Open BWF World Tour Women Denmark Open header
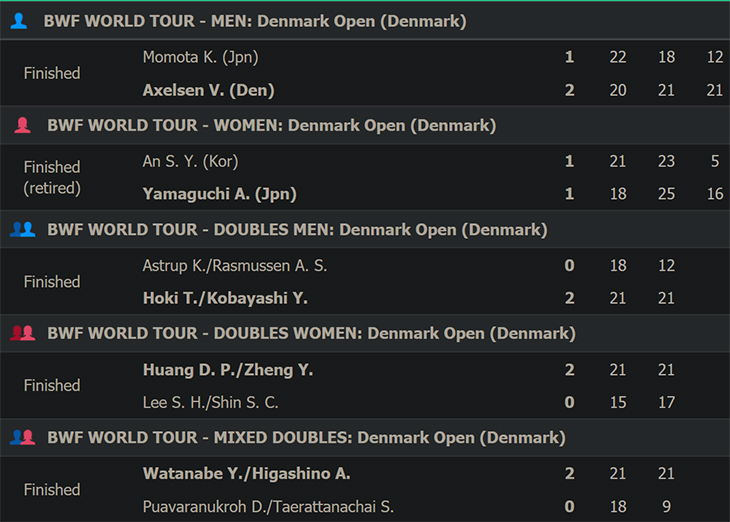The image size is (730, 522). tap(272, 126)
